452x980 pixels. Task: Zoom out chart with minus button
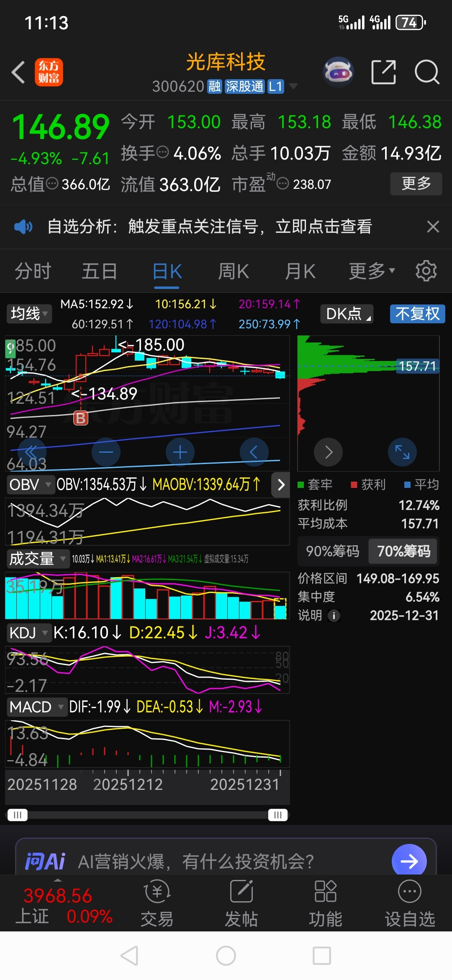(106, 452)
